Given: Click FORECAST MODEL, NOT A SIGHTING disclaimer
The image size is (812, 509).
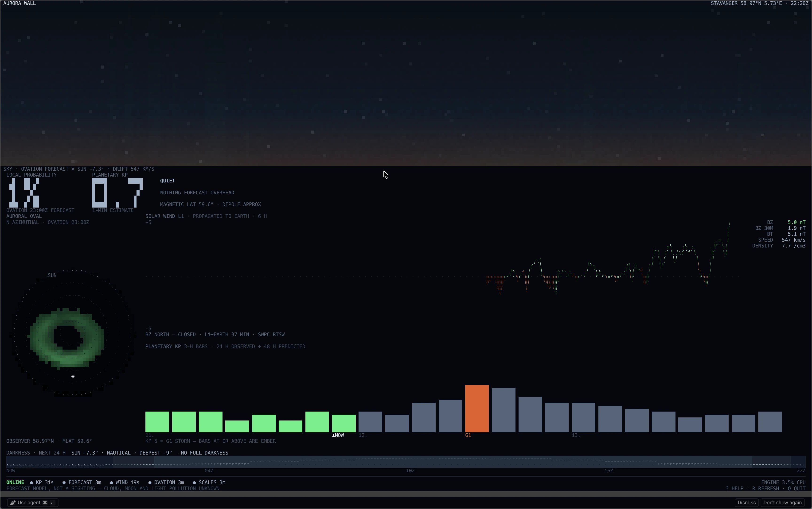Looking at the screenshot, I should pyautogui.click(x=113, y=489).
